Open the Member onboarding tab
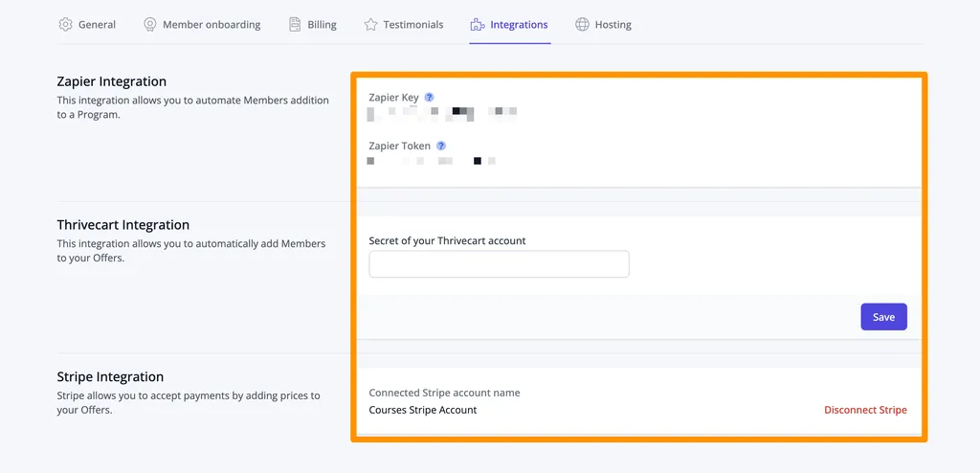Image resolution: width=980 pixels, height=473 pixels. (202, 24)
